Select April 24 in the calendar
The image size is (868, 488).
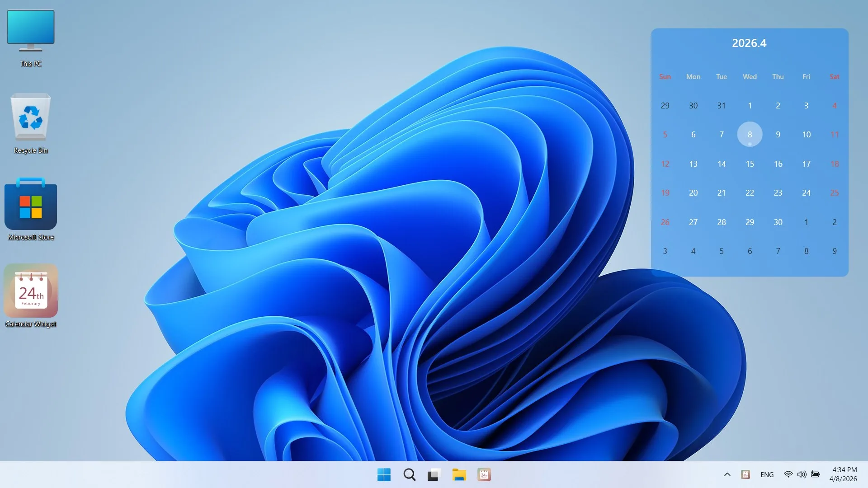point(806,192)
